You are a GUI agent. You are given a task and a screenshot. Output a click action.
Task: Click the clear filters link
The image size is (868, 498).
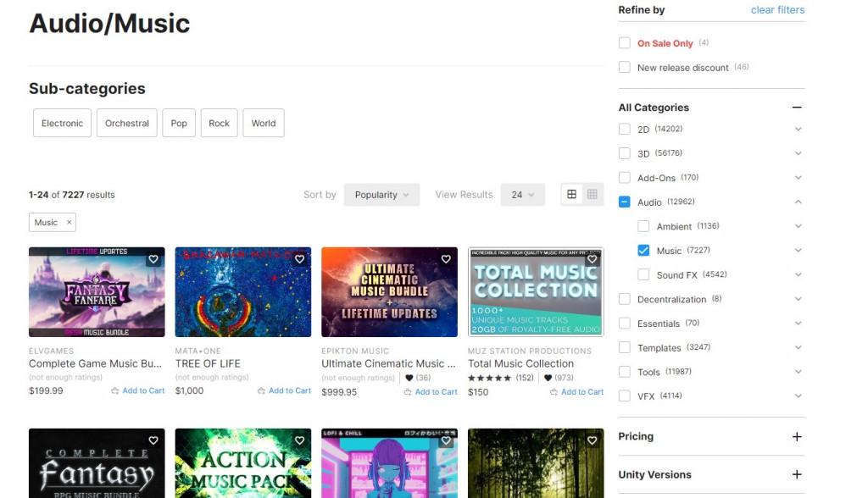pyautogui.click(x=777, y=10)
